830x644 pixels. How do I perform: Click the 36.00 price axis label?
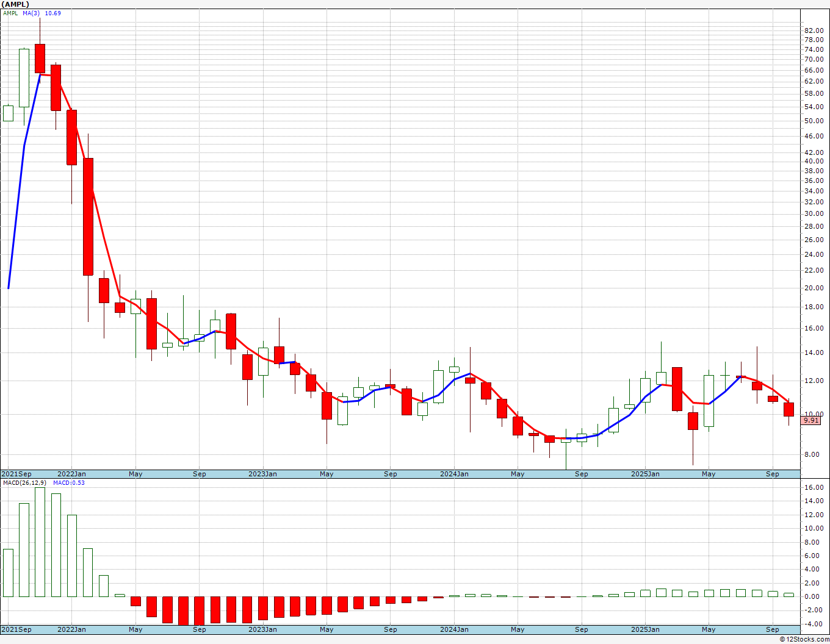tap(814, 181)
